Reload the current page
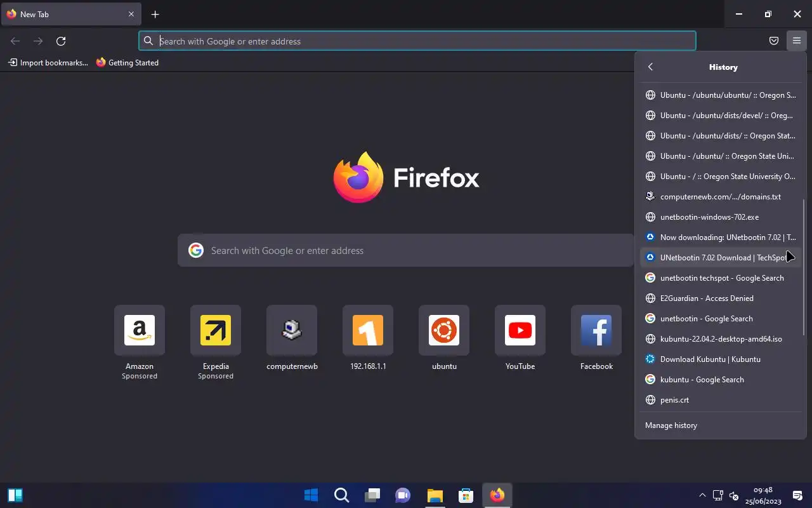 [x=61, y=41]
